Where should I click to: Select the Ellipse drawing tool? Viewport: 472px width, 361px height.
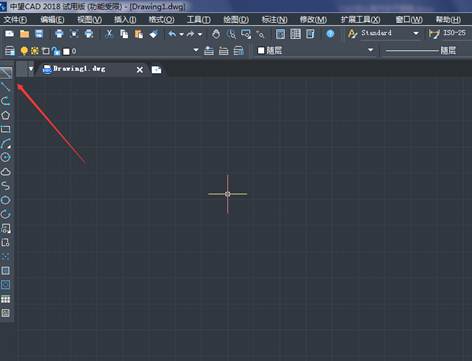[x=6, y=200]
